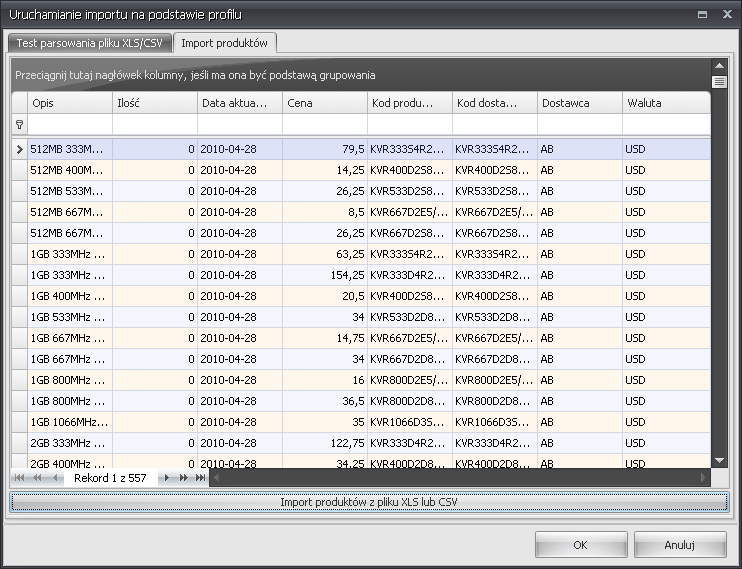Go to first record in navigator
This screenshot has height=569, width=742.
(19, 478)
